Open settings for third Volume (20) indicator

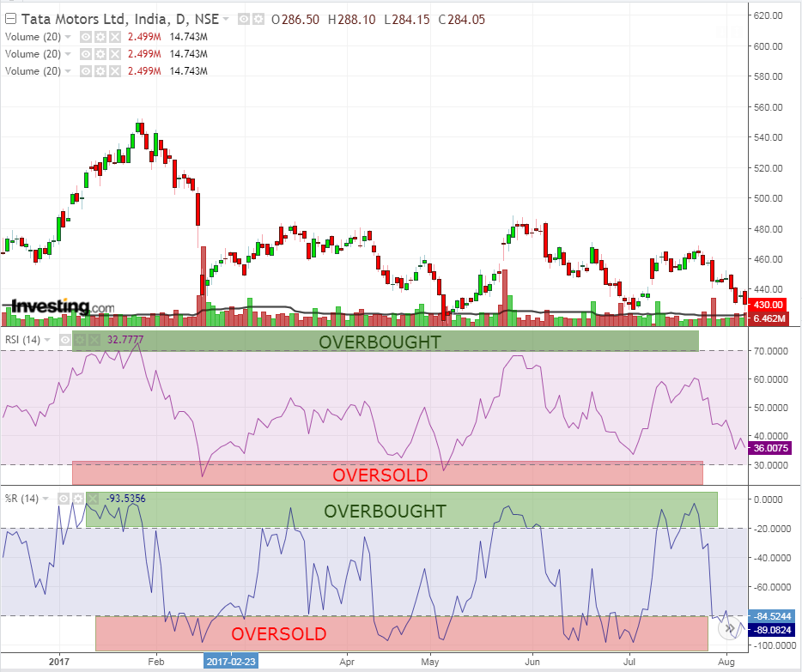coord(100,71)
